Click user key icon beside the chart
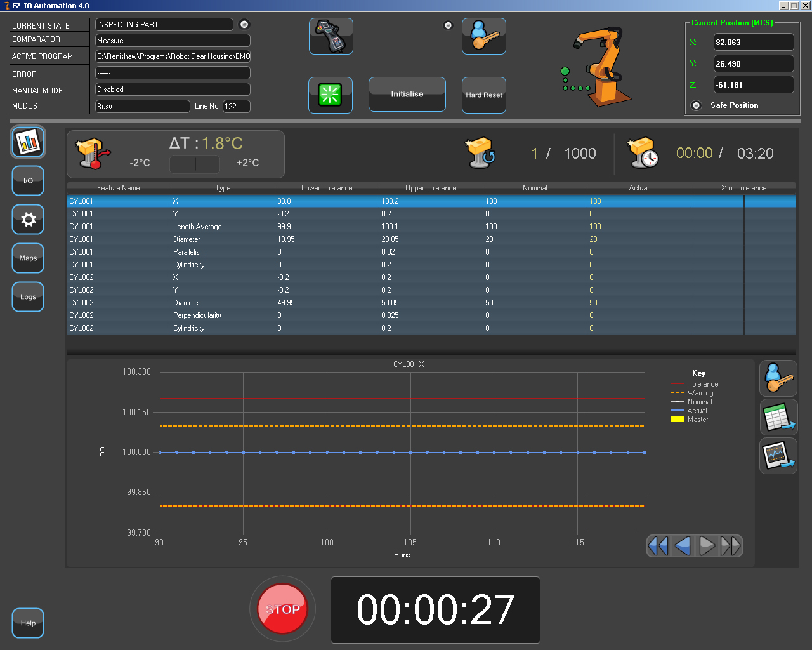 pos(778,378)
